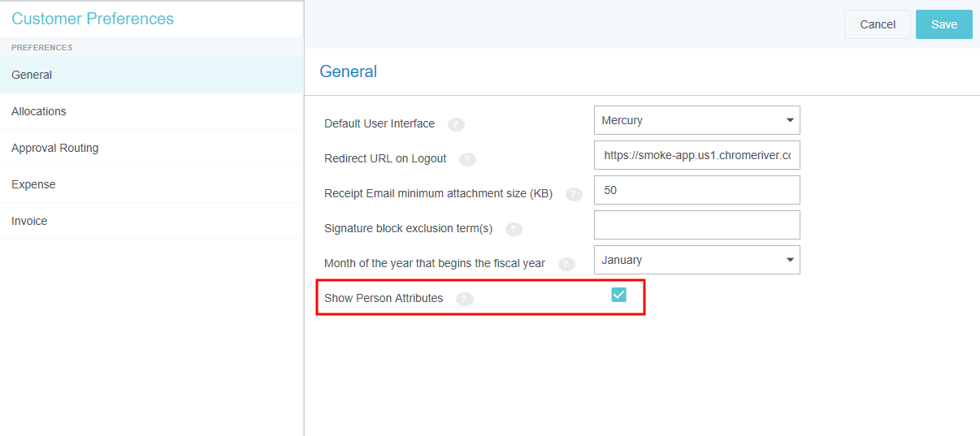Go to Approval Routing preferences

(55, 148)
